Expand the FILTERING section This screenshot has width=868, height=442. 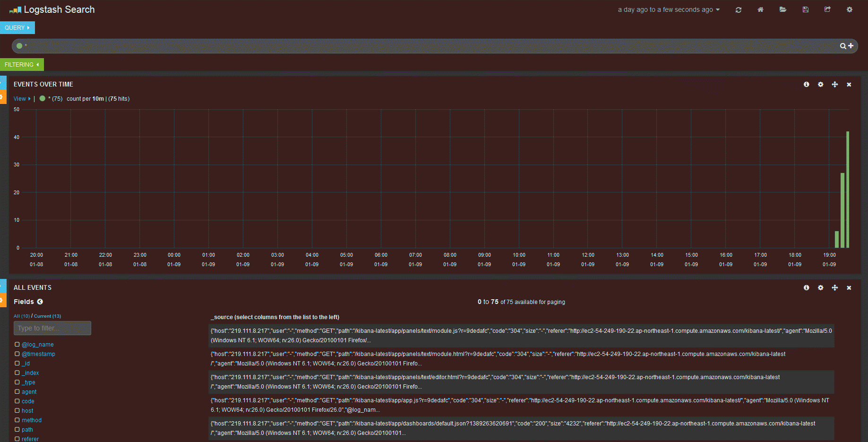[x=22, y=65]
